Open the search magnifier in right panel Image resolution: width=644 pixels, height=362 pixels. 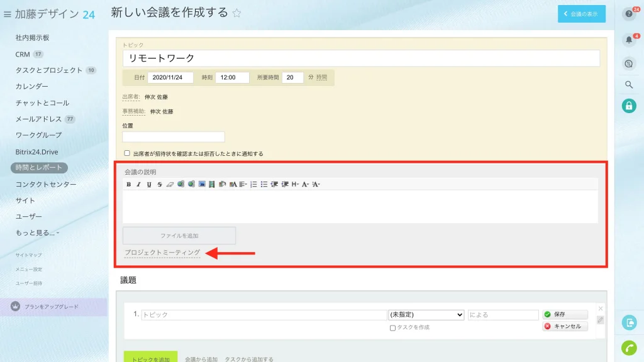(629, 85)
